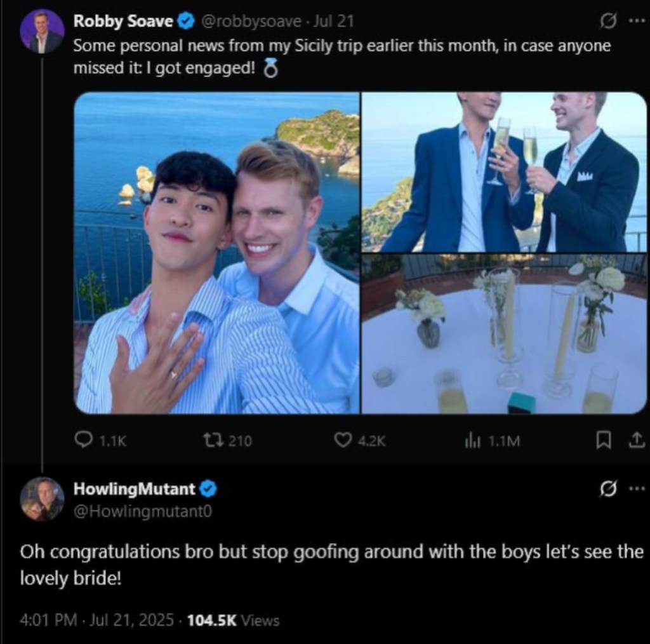Click the reply icon with 1.1K count

point(84,439)
